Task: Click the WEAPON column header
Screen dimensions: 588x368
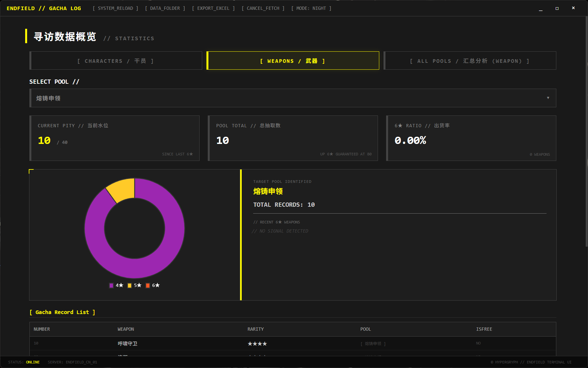Action: pos(126,329)
